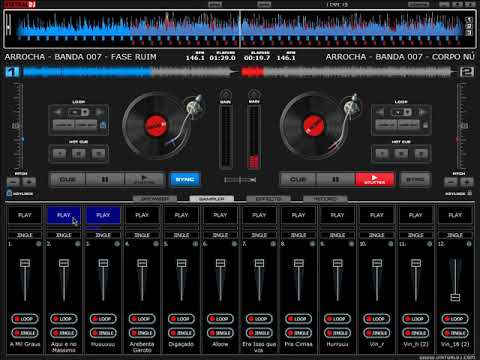Click the deck 1 CUE button
Image resolution: width=480 pixels, height=360 pixels.
click(x=67, y=179)
